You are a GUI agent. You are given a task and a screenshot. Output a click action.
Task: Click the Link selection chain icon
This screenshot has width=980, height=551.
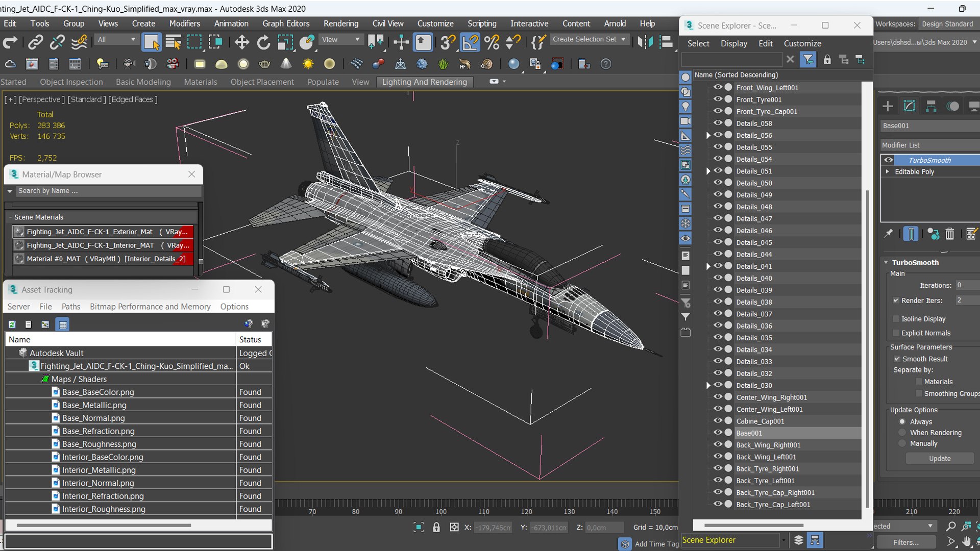(x=35, y=42)
